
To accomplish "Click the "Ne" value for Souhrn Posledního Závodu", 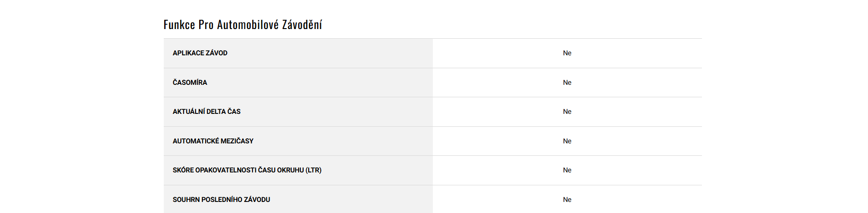I will pos(567,200).
